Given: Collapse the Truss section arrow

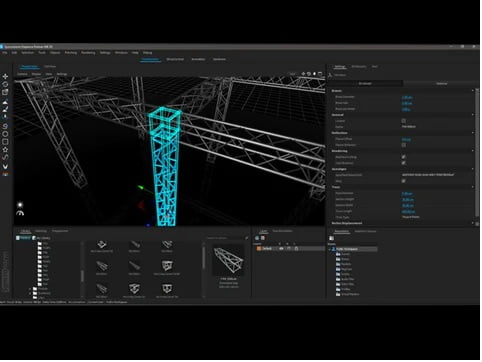Looking at the screenshot, I should (473, 187).
